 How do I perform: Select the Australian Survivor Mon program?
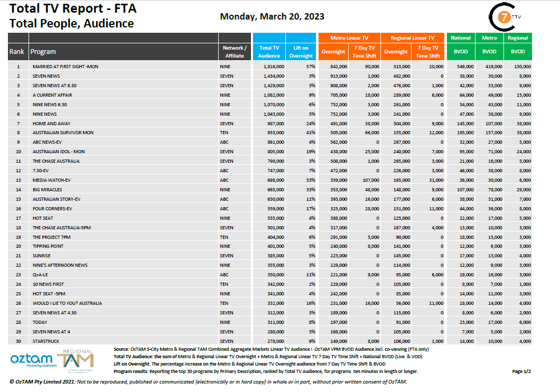pos(63,133)
